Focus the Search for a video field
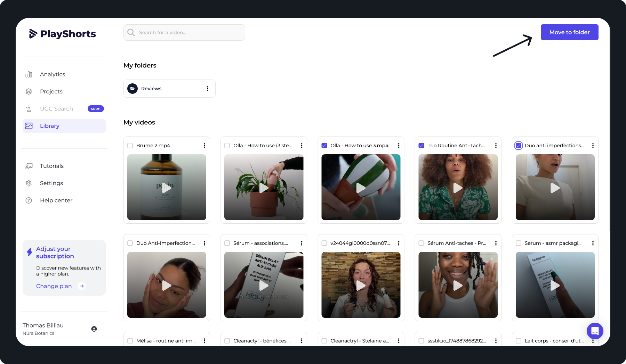626x364 pixels. click(184, 32)
